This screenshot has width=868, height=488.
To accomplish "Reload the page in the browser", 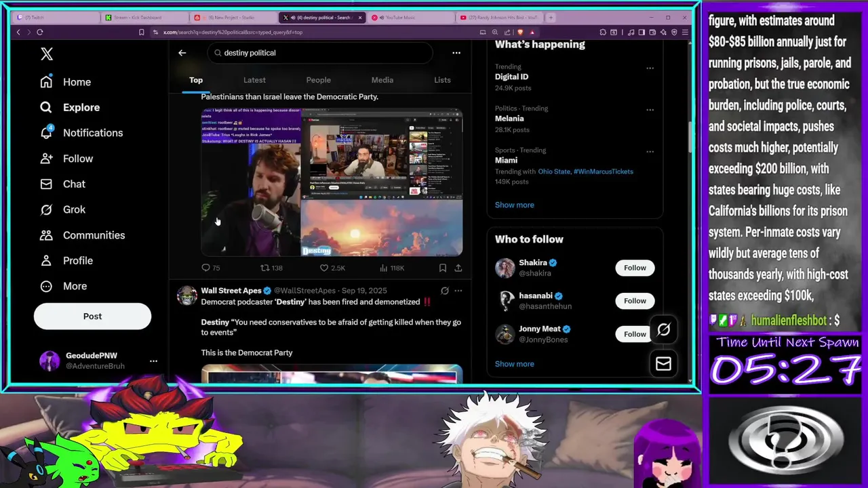I will 40,32.
